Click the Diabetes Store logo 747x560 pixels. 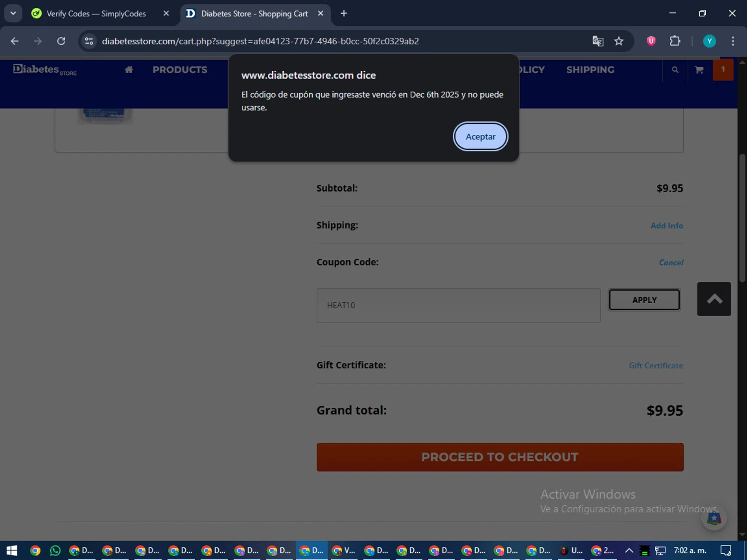[x=45, y=70]
